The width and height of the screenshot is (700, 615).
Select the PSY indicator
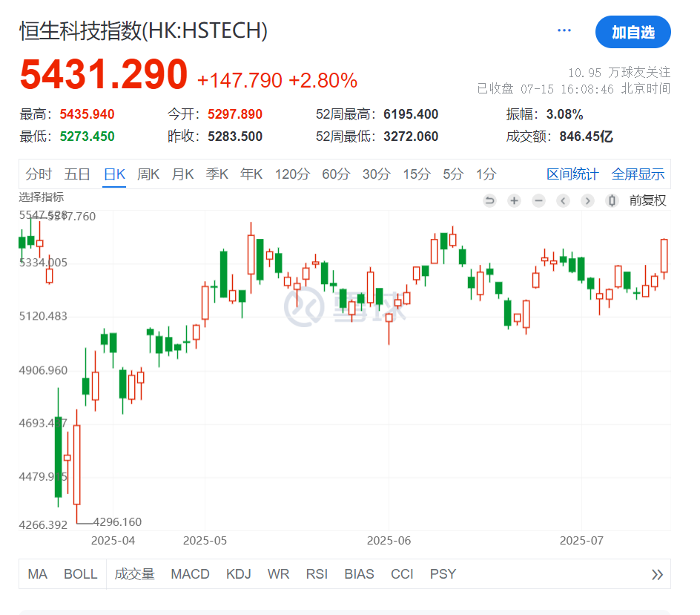click(443, 574)
